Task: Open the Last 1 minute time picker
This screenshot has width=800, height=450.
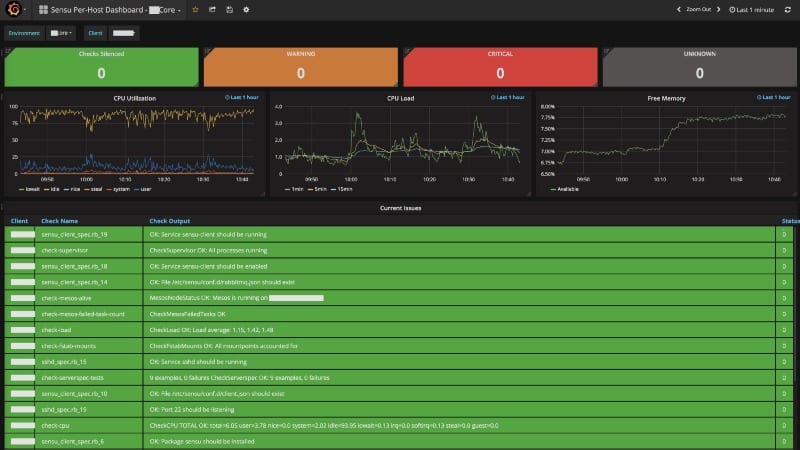Action: pos(752,10)
